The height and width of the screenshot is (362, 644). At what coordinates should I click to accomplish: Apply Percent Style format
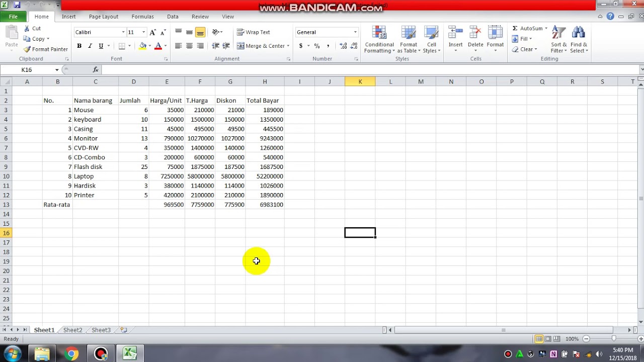point(317,46)
